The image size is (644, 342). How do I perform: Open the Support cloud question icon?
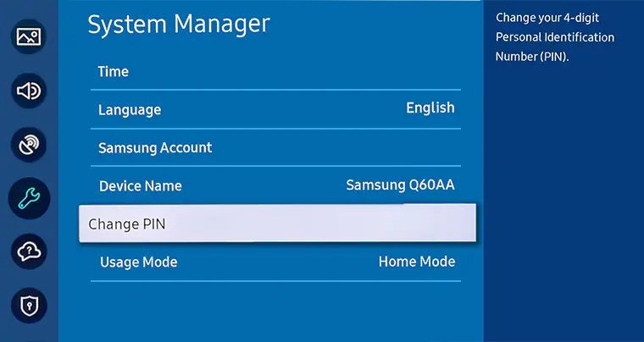pos(29,251)
